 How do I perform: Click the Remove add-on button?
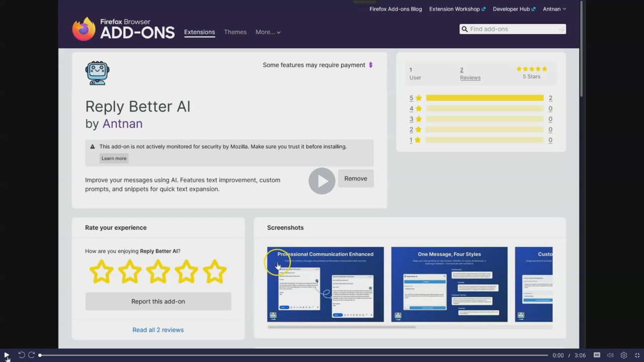click(356, 178)
